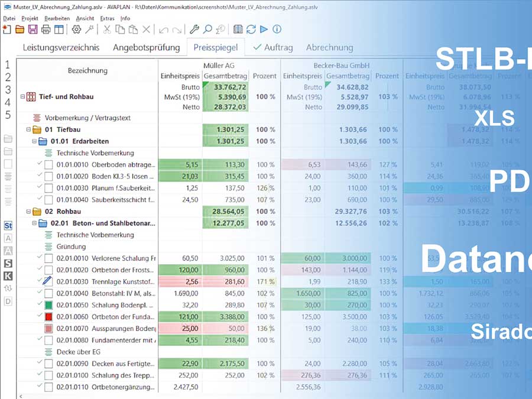Collapse the 02 Rohbau folder
Screen dimensions: 532x399
pos(28,212)
